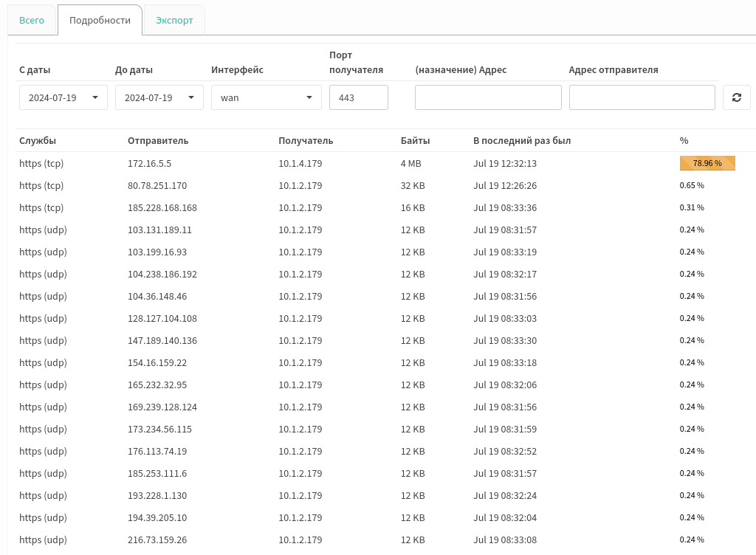Image resolution: width=756 pixels, height=555 pixels.
Task: Select sender address 80.78.251.170
Action: click(x=157, y=185)
